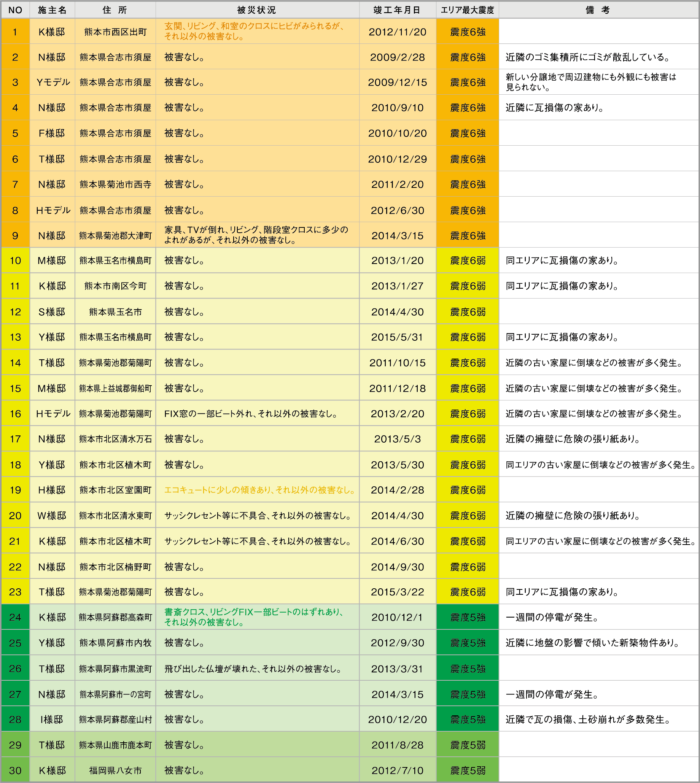Select address 熊本市北区楠野町

[115, 567]
